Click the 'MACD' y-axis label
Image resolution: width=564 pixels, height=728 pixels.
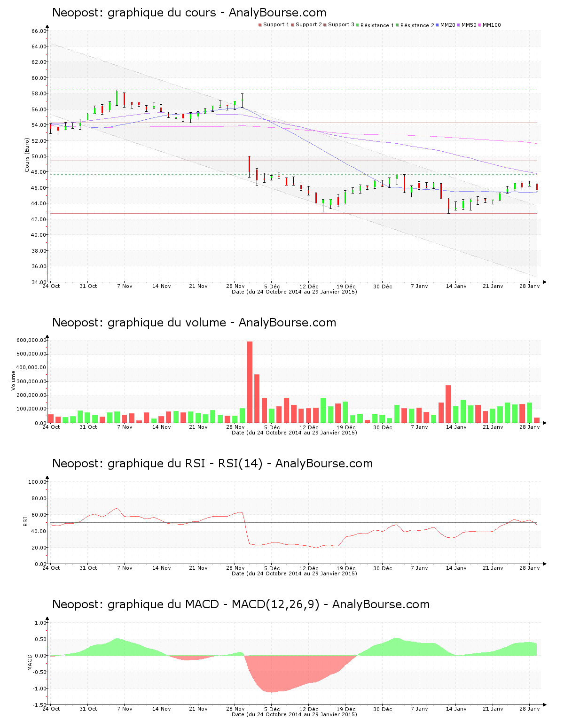[30, 662]
